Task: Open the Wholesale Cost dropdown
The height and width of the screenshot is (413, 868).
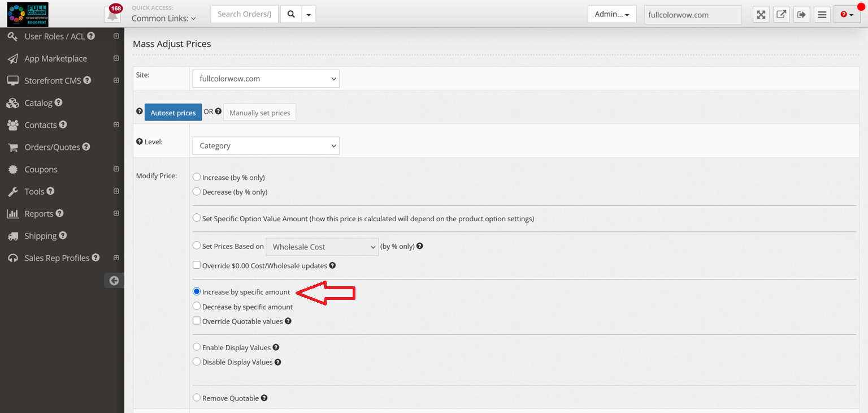Action: [x=322, y=247]
